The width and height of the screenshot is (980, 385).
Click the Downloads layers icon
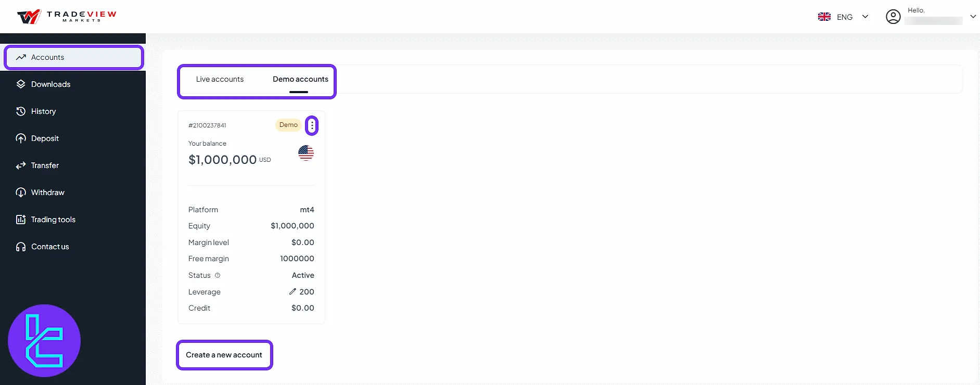pos(21,84)
